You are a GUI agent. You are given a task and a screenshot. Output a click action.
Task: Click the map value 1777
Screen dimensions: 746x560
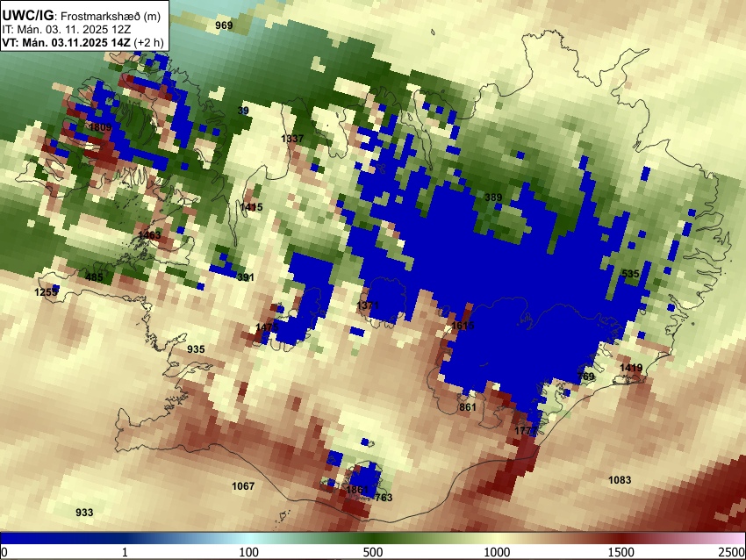pos(526,431)
